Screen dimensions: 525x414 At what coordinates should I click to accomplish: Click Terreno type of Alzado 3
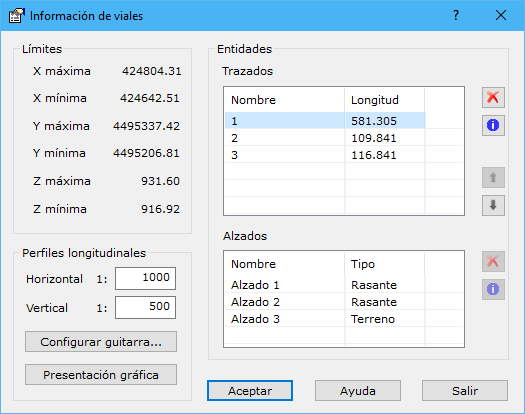point(373,319)
